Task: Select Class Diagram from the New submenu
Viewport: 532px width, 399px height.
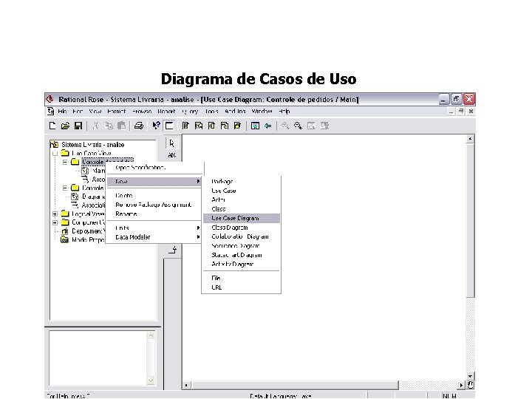Action: click(241, 228)
